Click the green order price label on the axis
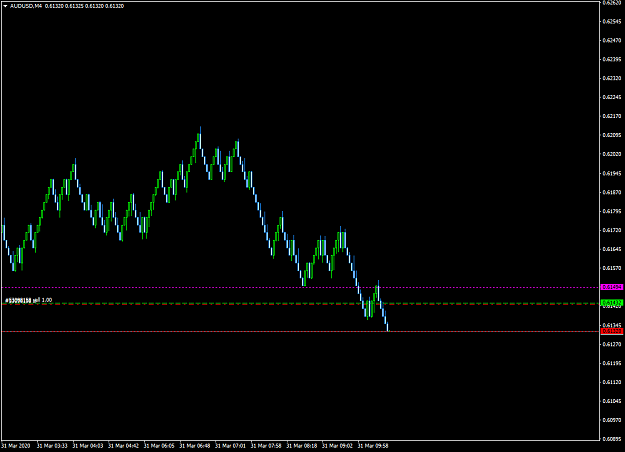Image resolution: width=625 pixels, height=452 pixels. click(x=612, y=303)
